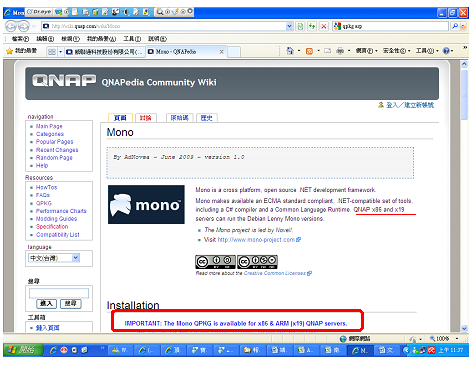Select the 頁面 wiki tab
The height and width of the screenshot is (365, 470).
coord(120,118)
